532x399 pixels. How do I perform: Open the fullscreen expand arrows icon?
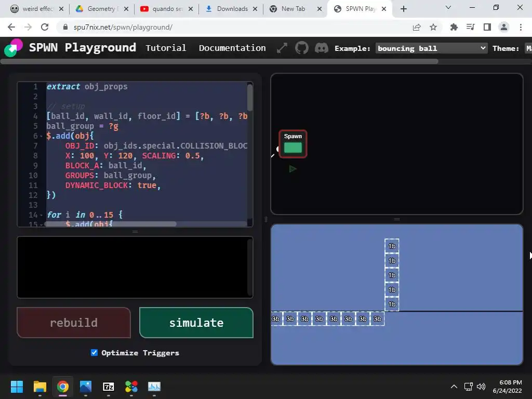tap(282, 48)
